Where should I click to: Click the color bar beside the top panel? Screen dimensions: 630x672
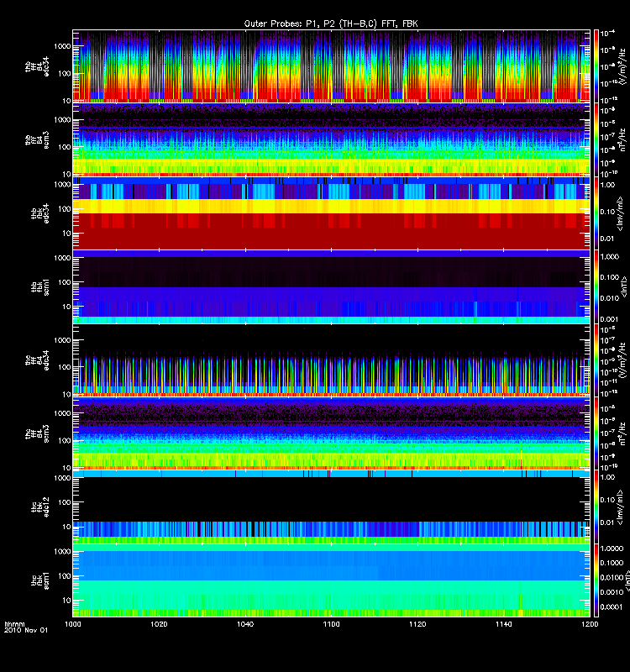[596, 66]
